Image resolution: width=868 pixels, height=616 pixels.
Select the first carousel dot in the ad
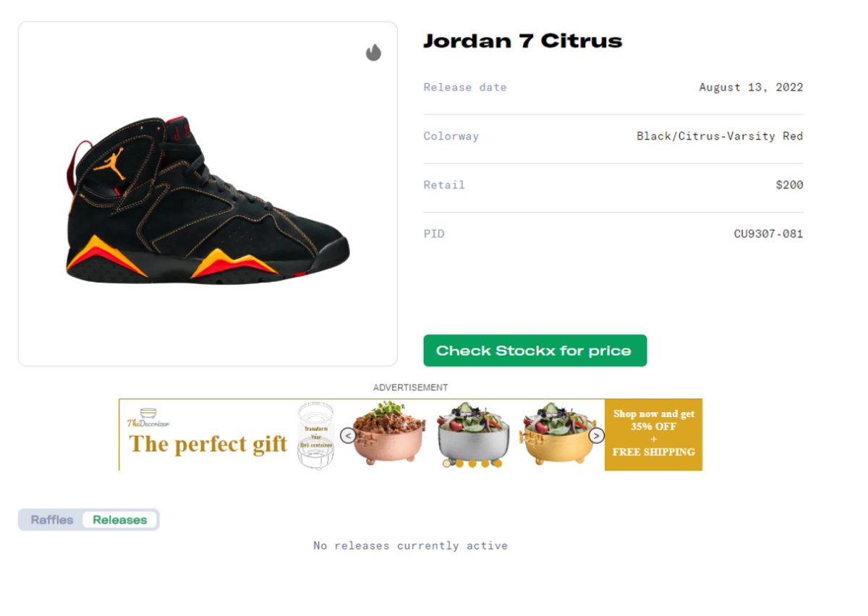446,463
